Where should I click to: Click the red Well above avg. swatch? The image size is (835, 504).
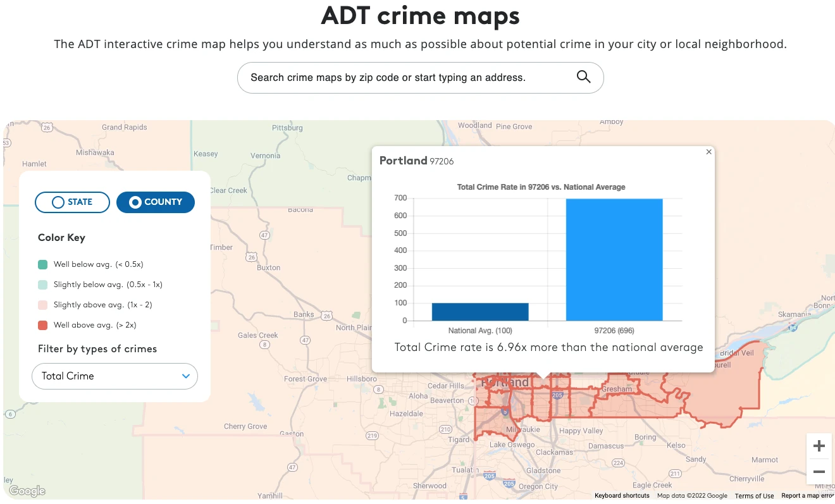pyautogui.click(x=43, y=325)
